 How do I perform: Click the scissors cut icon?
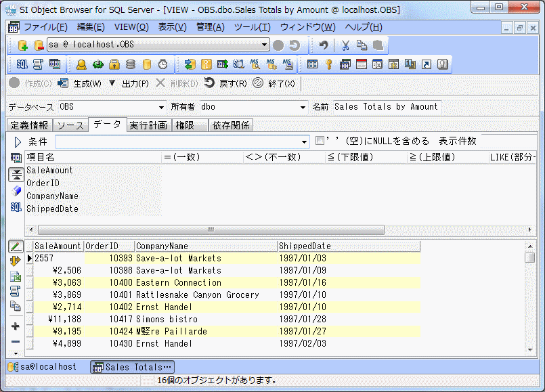(345, 45)
